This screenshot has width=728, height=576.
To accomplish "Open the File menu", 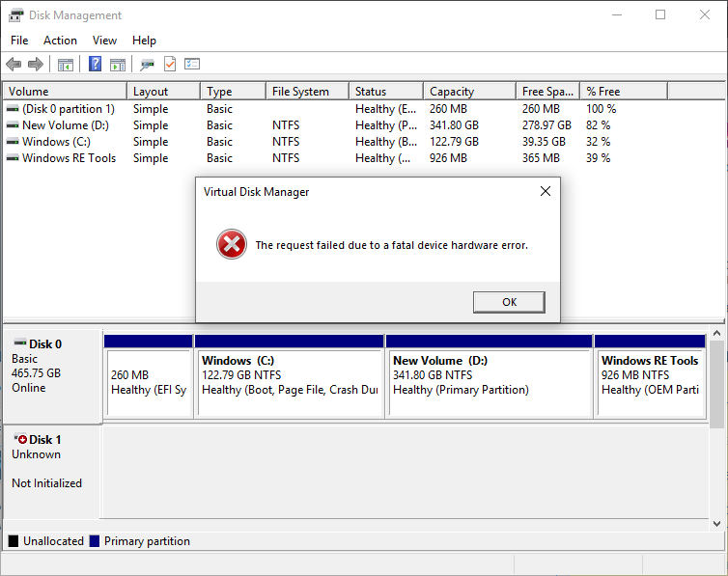I will [x=19, y=41].
